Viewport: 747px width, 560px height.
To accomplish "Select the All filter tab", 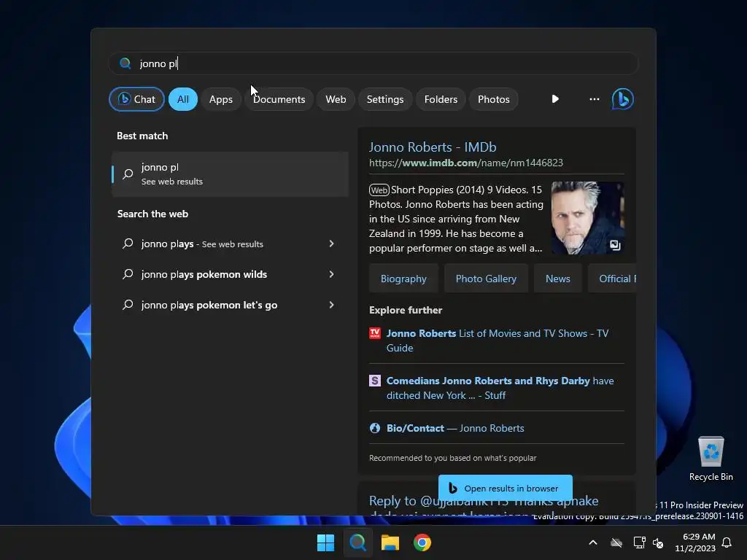I will coord(183,99).
